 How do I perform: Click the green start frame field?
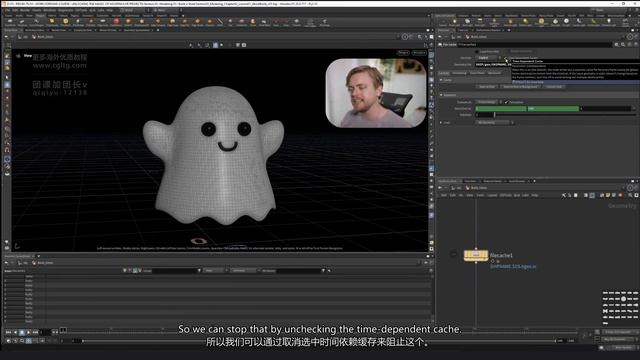501,109
